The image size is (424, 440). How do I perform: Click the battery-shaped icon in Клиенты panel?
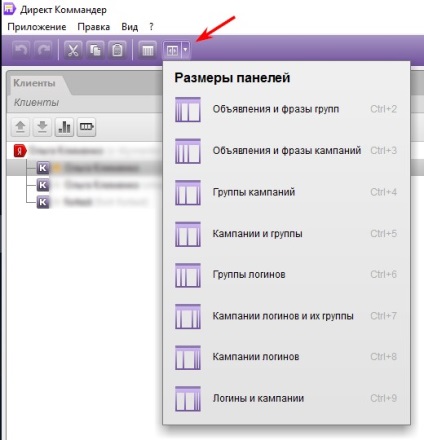(x=86, y=127)
